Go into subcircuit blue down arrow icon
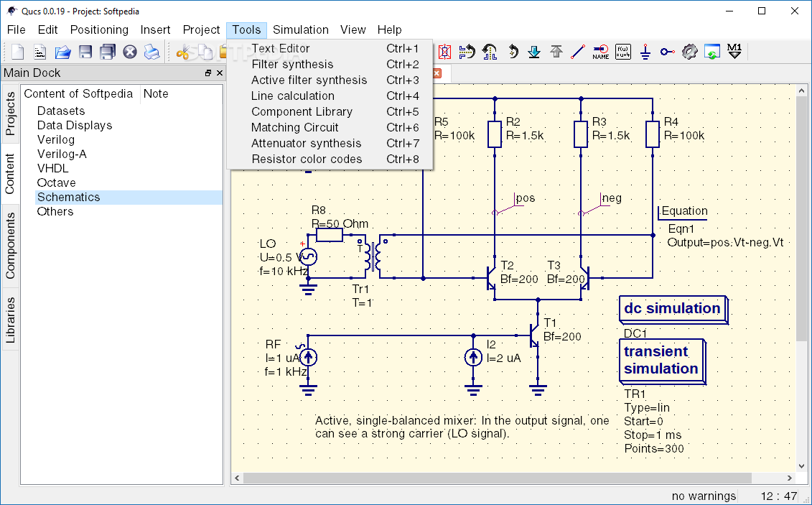 [534, 52]
